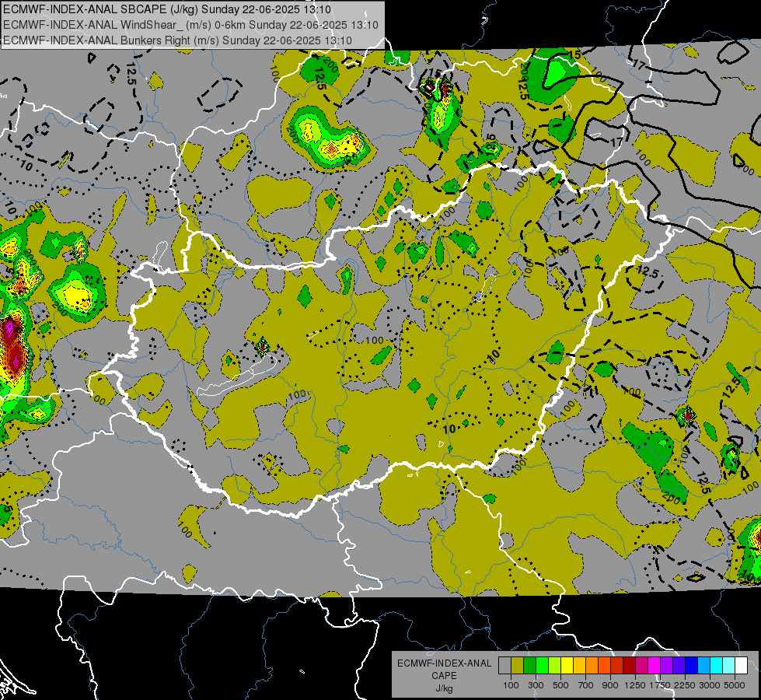Click the Bunkers Right (m/s) title line

pos(177,40)
